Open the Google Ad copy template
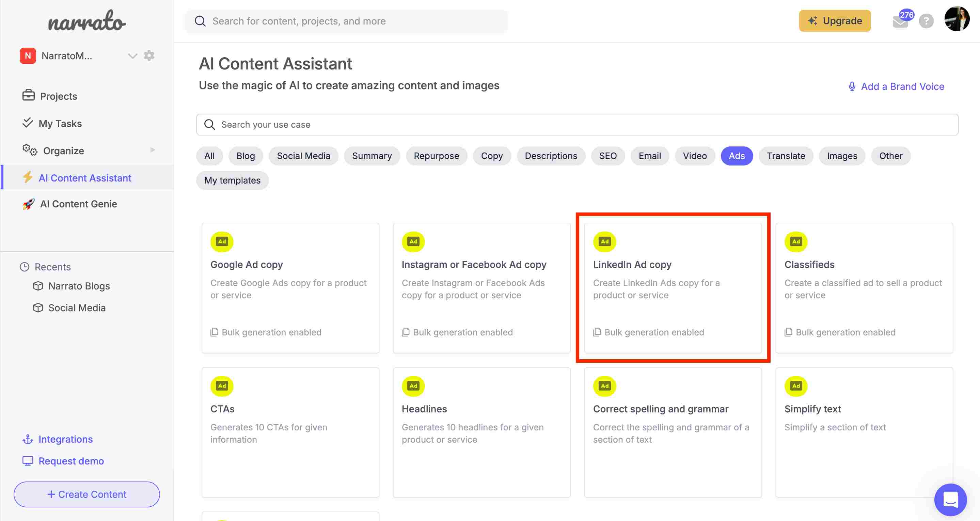Viewport: 980px width, 521px height. point(290,288)
